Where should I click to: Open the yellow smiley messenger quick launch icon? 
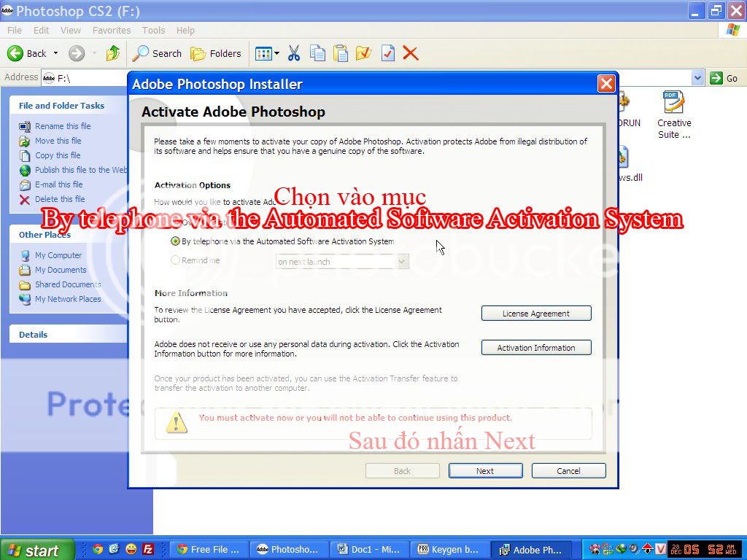pos(131,549)
